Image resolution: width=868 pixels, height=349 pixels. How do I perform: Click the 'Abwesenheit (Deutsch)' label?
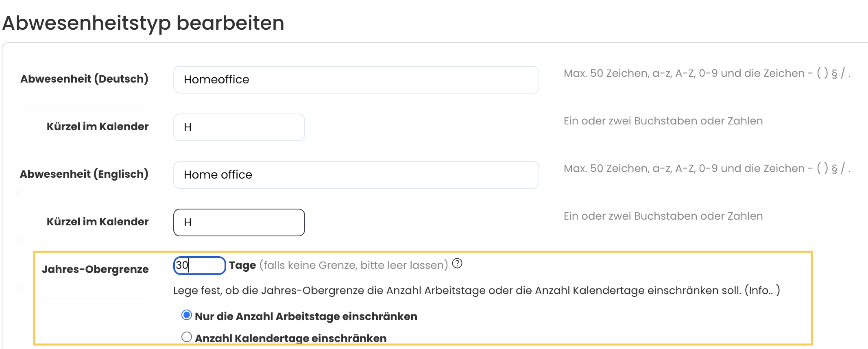[x=84, y=79]
